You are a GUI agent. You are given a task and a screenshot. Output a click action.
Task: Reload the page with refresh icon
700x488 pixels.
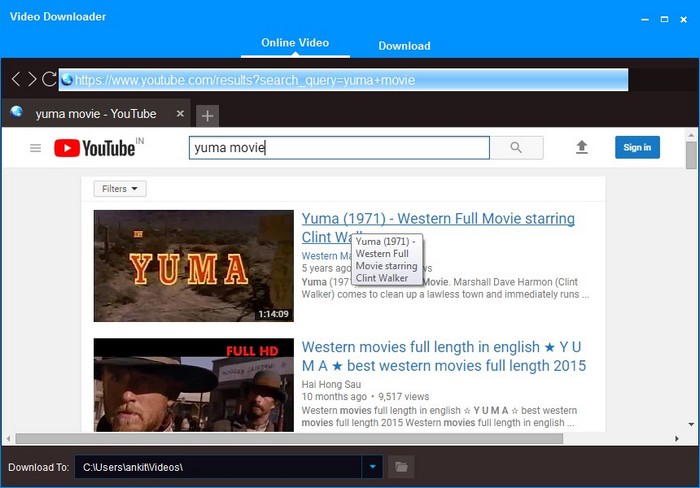[x=49, y=80]
